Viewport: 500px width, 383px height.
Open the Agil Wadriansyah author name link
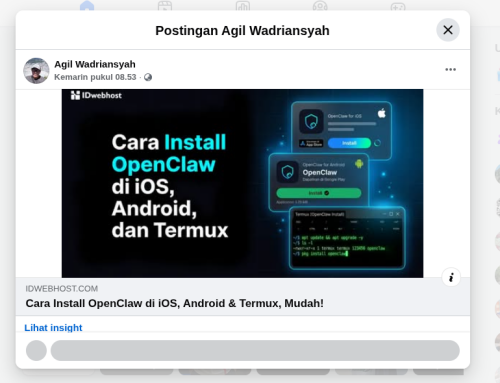point(95,64)
